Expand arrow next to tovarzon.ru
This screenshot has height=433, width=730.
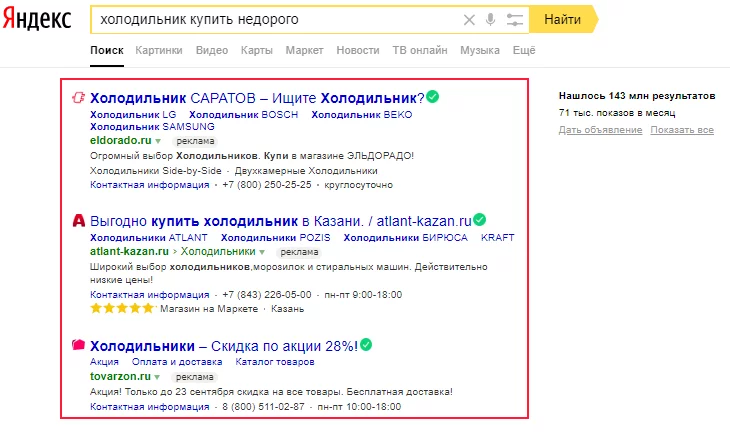tap(157, 377)
